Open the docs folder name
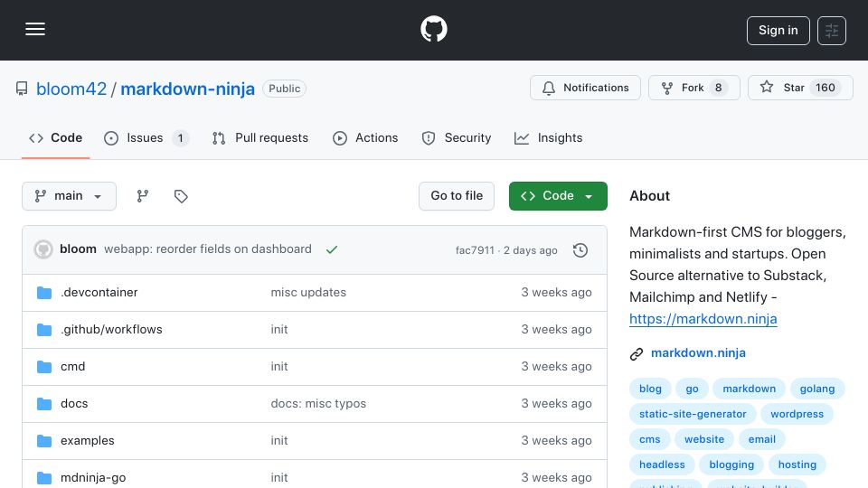The image size is (868, 488). pyautogui.click(x=74, y=403)
